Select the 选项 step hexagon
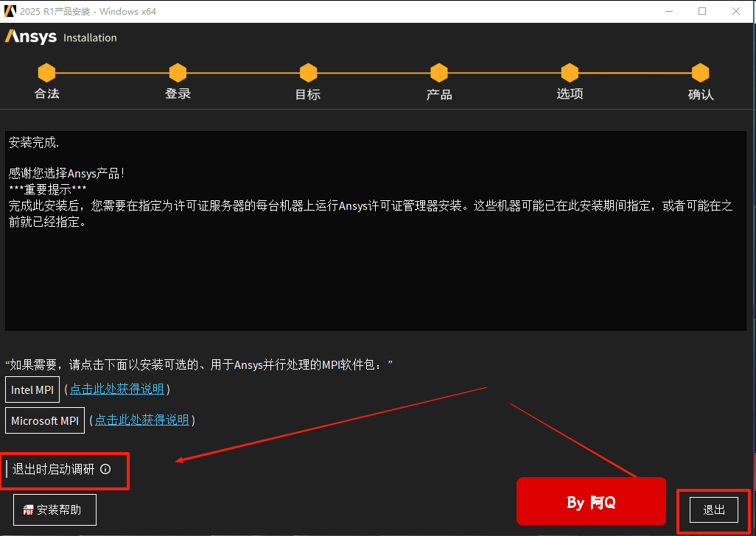 tap(570, 73)
